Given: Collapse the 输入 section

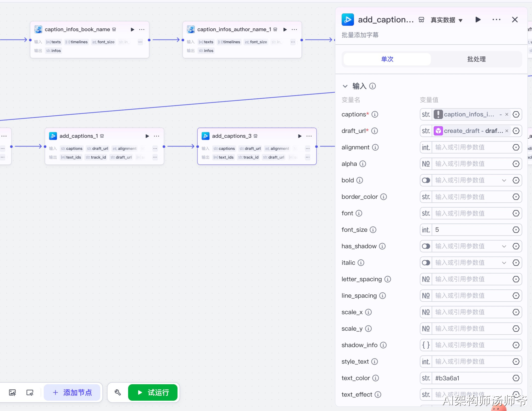Looking at the screenshot, I should pyautogui.click(x=345, y=86).
